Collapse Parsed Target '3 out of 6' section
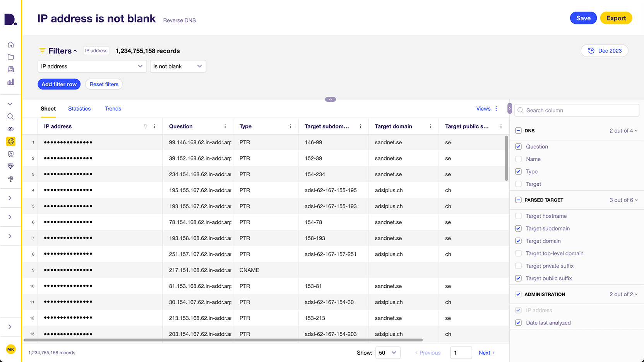 [623, 200]
